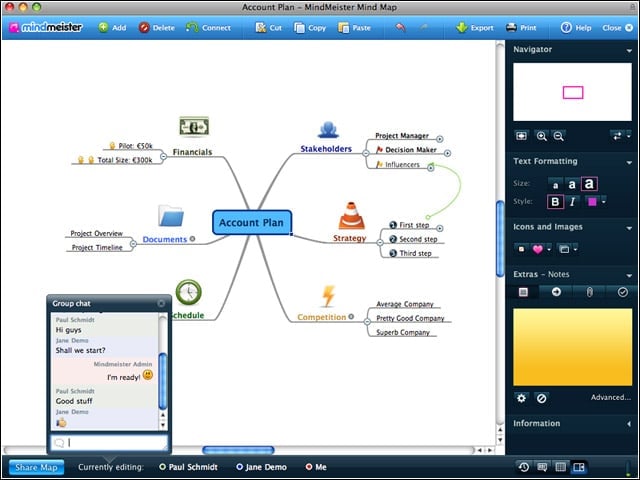
Task: Open the Export option
Action: pos(475,28)
